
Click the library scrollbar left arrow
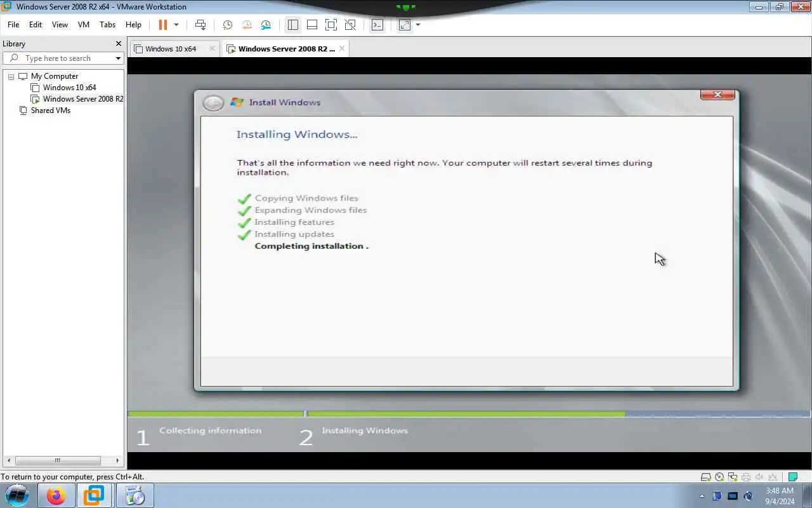[9, 460]
